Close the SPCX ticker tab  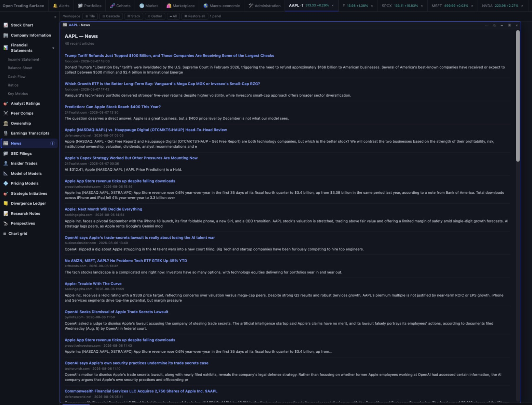(422, 6)
